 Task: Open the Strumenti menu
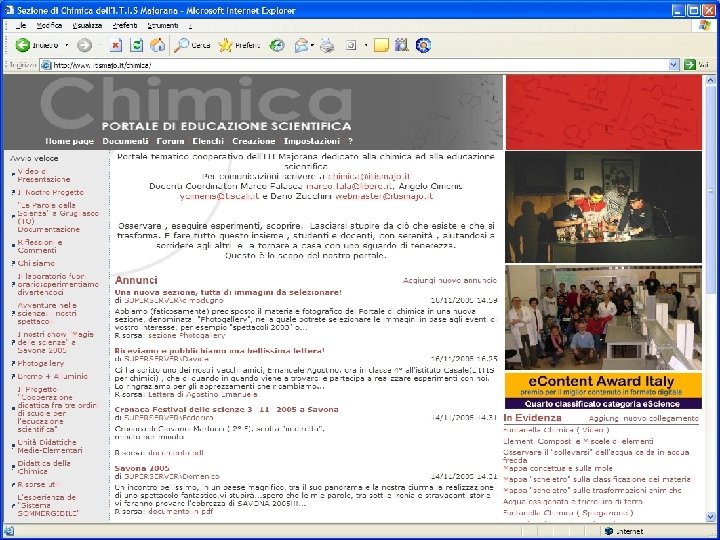click(163, 25)
